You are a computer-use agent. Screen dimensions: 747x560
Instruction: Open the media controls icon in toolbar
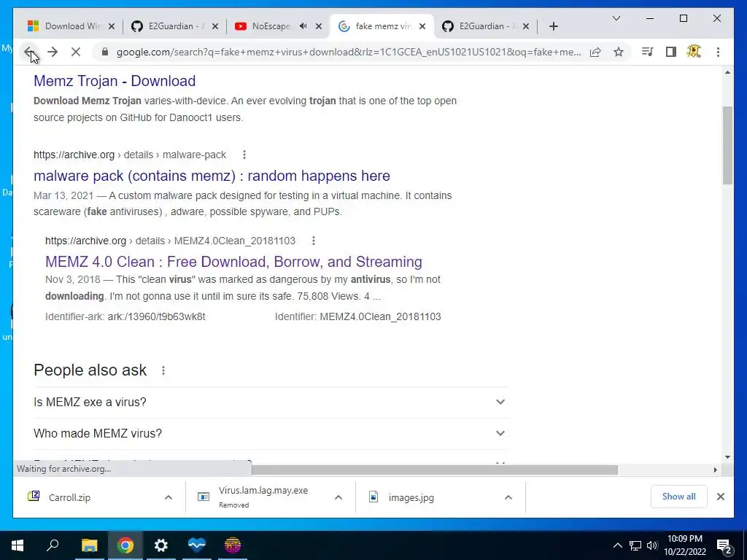click(x=648, y=52)
